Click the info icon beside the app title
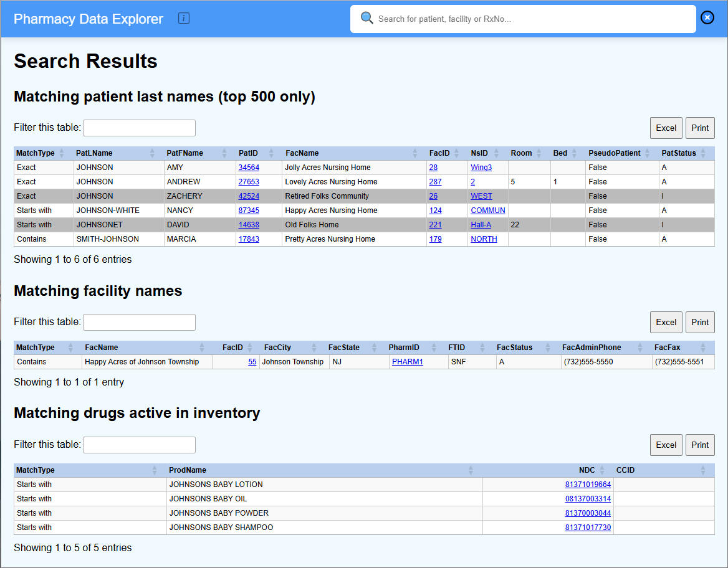728x568 pixels. pos(184,19)
